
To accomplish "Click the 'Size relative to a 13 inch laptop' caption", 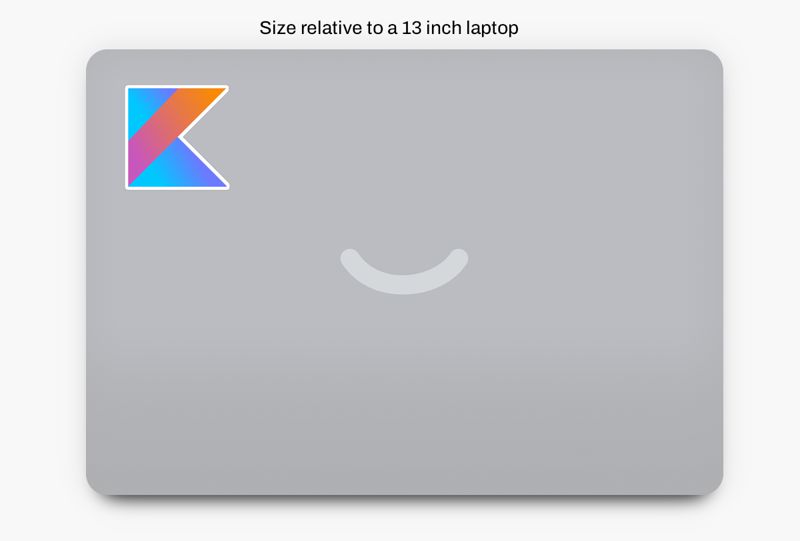I will click(389, 28).
